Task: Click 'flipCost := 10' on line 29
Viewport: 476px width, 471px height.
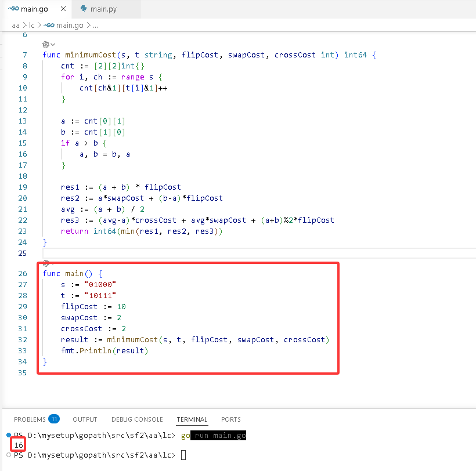Action: coord(93,307)
